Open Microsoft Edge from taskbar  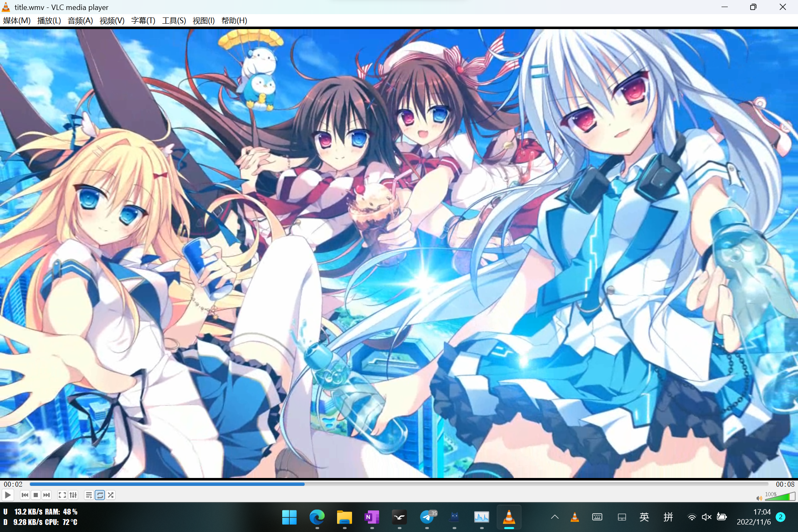[317, 517]
